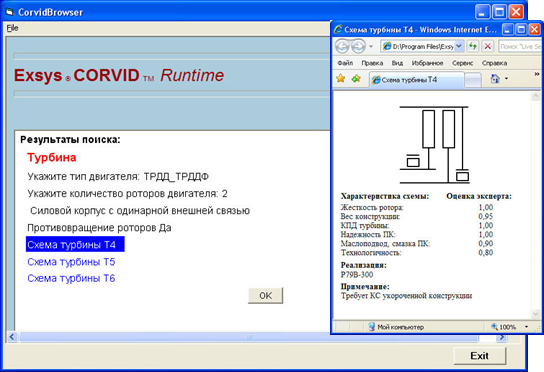The width and height of the screenshot is (544, 372).
Task: Click the Home page house icon
Action: 495,79
